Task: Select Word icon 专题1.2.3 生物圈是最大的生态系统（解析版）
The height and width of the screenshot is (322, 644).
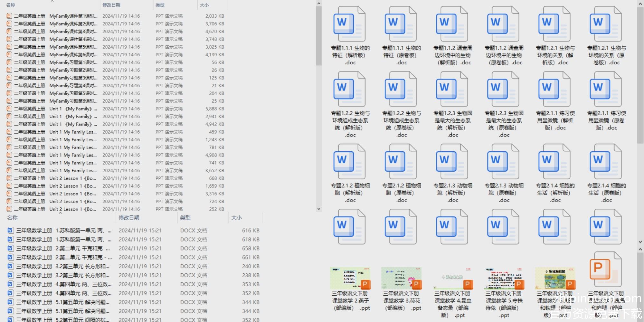Action: point(452,89)
